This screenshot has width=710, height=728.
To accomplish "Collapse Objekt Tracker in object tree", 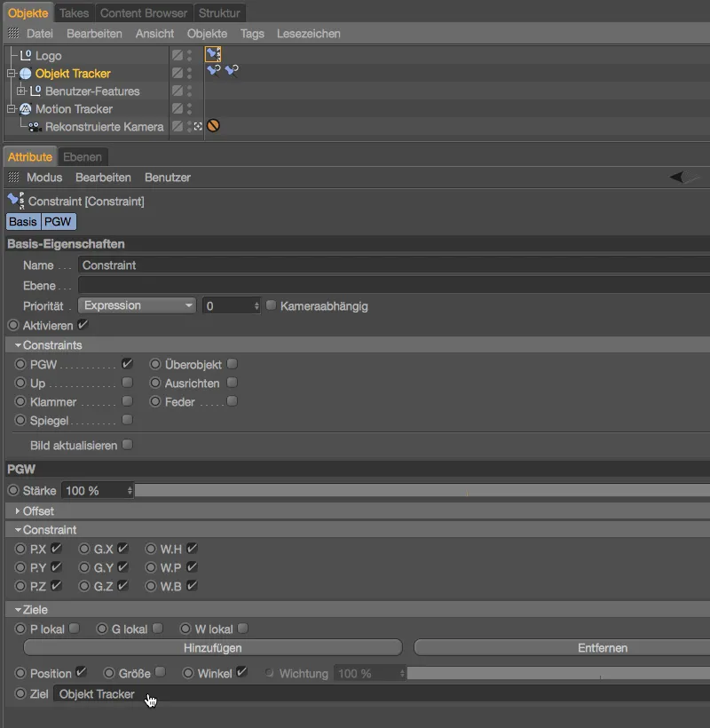I will pos(12,74).
